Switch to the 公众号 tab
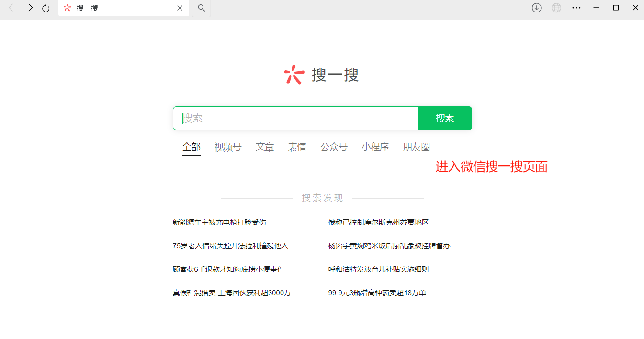 click(334, 147)
